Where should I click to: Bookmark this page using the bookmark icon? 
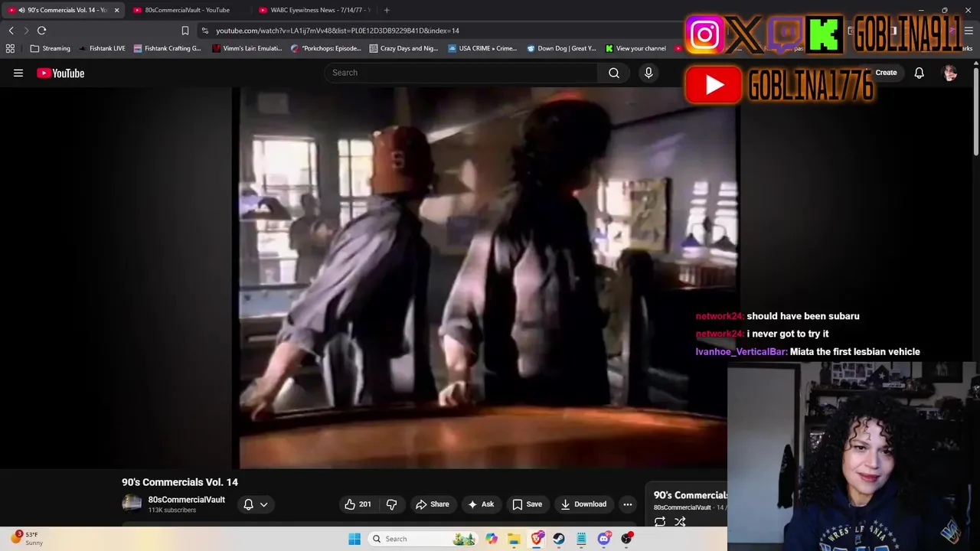[x=185, y=31]
